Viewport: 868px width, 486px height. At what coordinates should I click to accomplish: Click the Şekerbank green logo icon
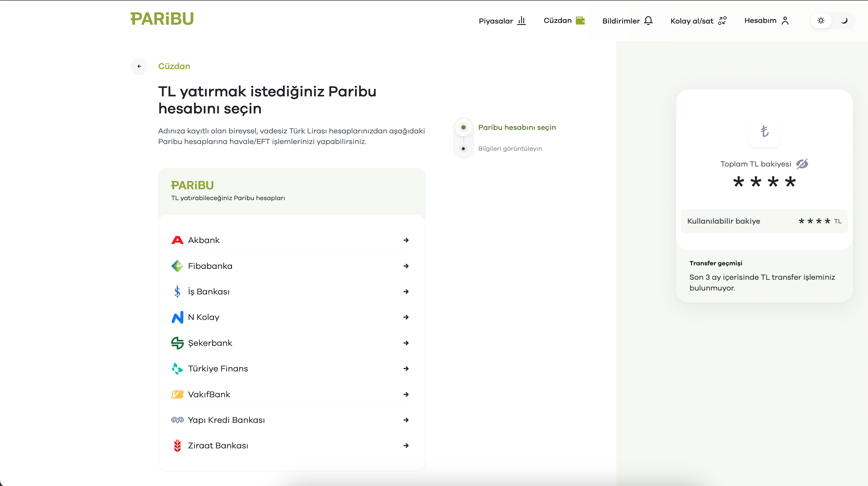point(177,343)
